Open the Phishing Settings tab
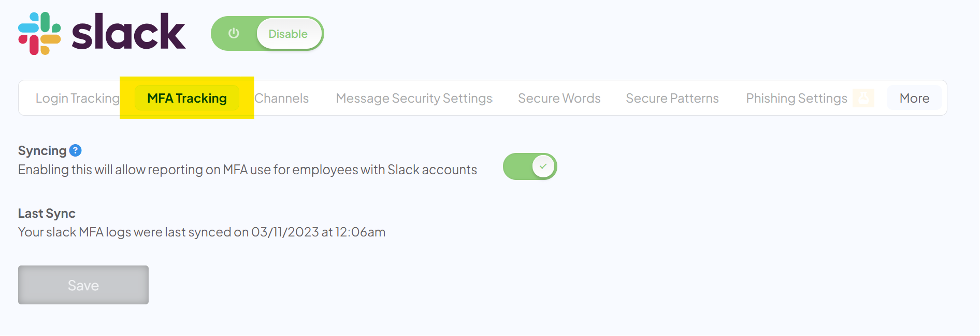This screenshot has height=336, width=980. click(796, 98)
